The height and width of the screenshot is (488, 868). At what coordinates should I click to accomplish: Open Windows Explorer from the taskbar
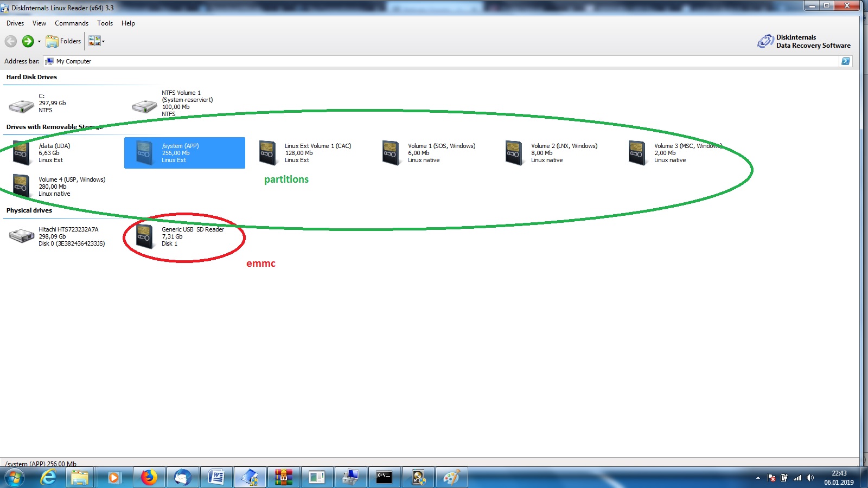pos(80,478)
